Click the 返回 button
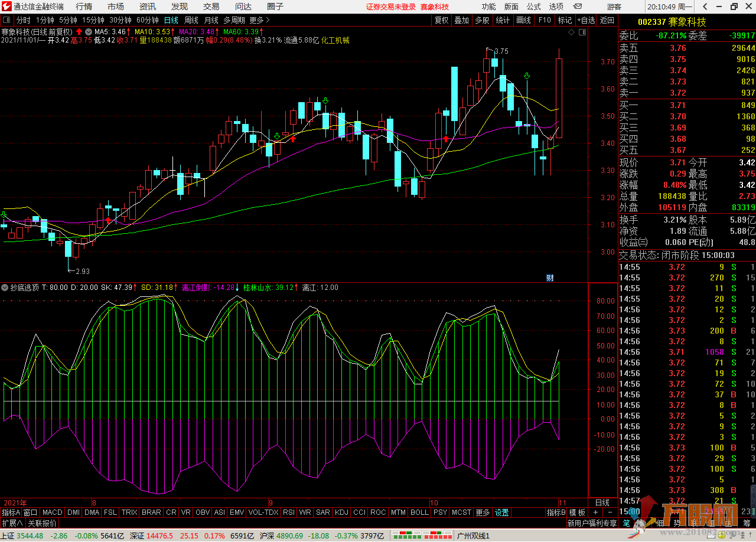The height and width of the screenshot is (542, 756). click(607, 20)
